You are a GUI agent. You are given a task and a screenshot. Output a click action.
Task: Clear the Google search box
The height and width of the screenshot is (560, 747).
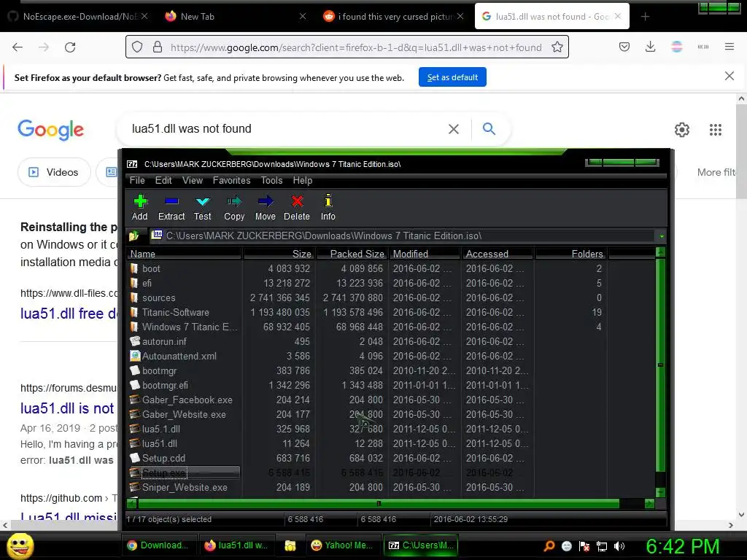click(454, 129)
